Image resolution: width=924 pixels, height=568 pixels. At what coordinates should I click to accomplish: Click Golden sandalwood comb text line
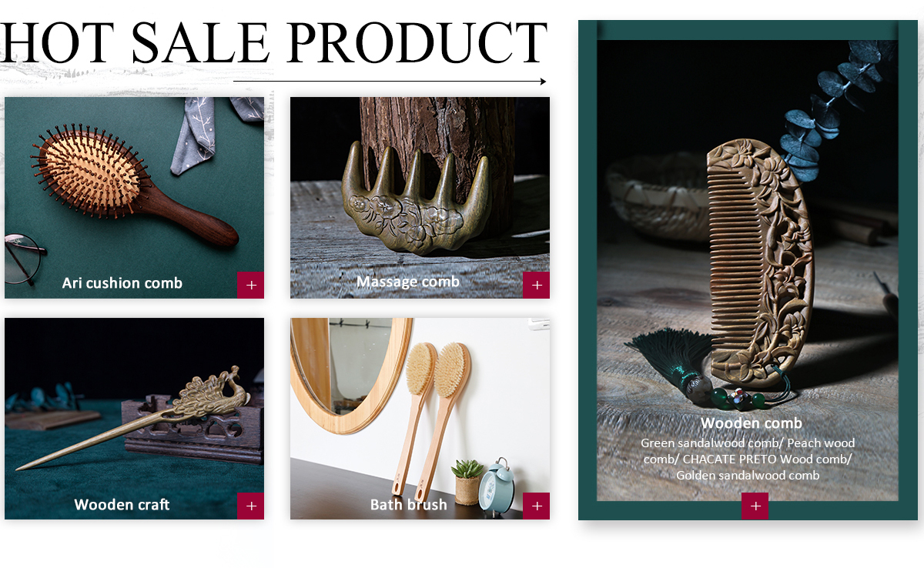748,476
